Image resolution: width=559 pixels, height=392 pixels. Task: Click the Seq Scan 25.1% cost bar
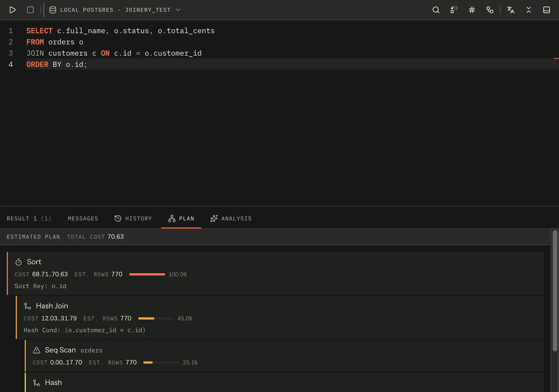(161, 363)
